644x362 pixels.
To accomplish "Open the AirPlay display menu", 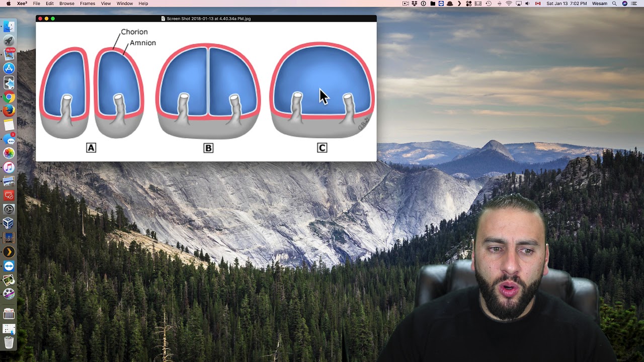I will click(x=518, y=4).
